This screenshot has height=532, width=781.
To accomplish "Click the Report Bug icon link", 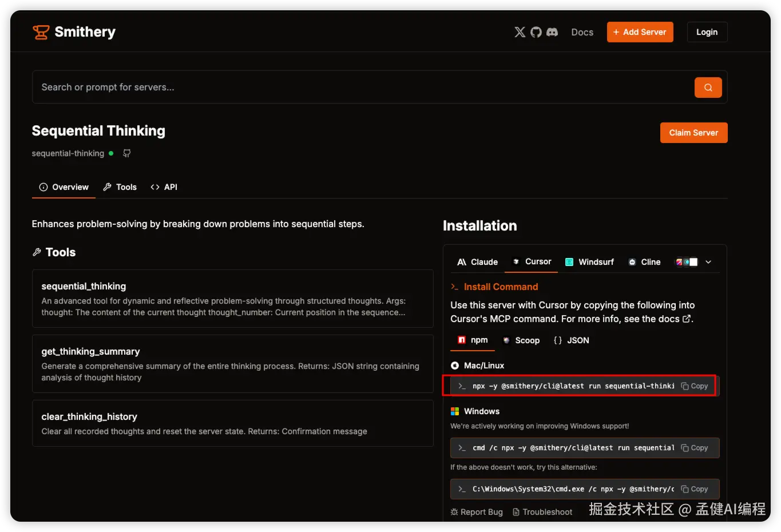I will click(476, 512).
